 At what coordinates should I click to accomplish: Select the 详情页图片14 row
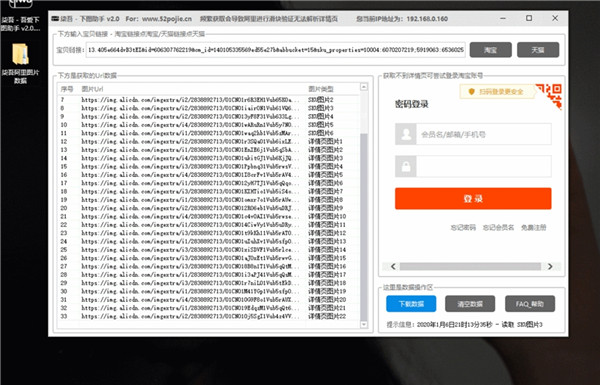point(209,250)
